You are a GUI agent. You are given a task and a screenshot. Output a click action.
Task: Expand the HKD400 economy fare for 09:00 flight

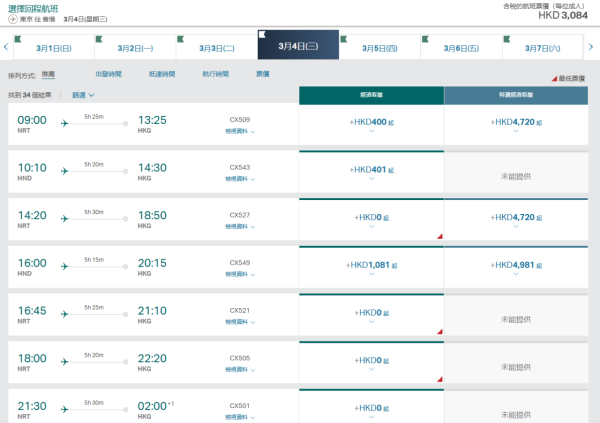[371, 124]
